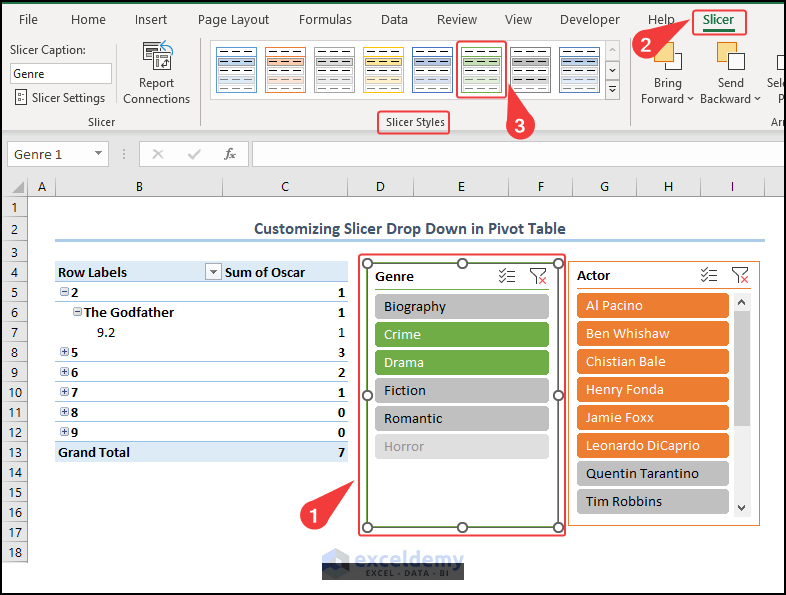The width and height of the screenshot is (786, 595).
Task: Click Send Backward icon
Action: pos(730,57)
